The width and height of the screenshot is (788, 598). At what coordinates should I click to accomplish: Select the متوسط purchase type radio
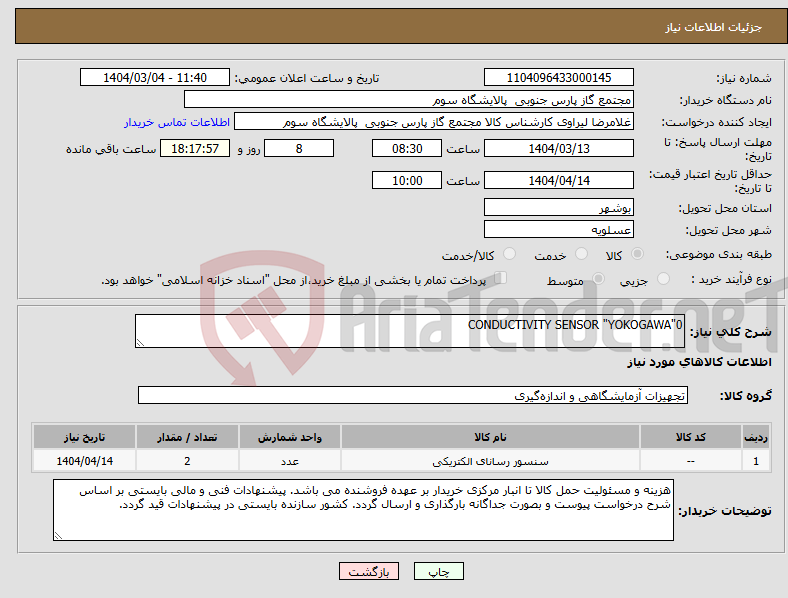599,278
